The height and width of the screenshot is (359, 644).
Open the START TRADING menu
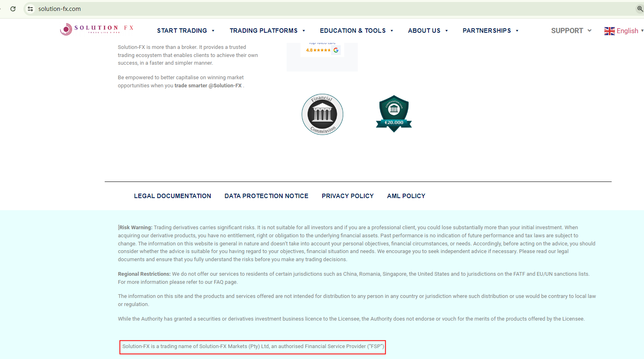[x=182, y=31]
